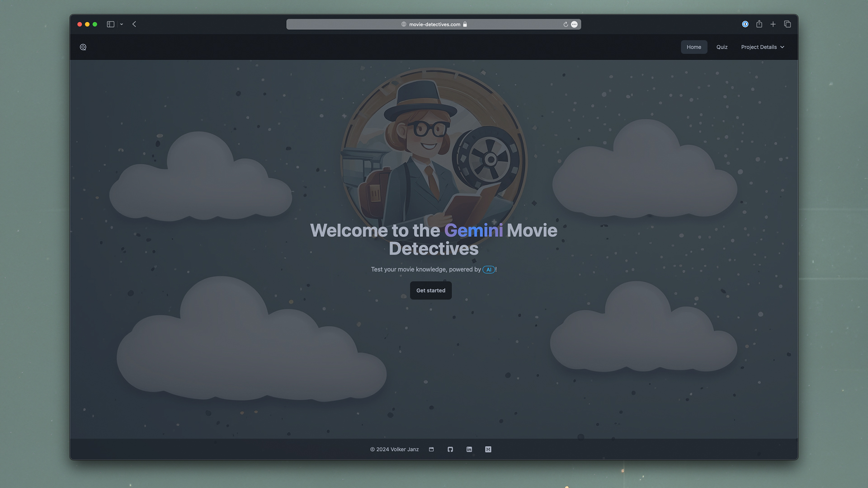Screen dimensions: 868x488
Task: Click the Safari share icon
Action: 759,24
